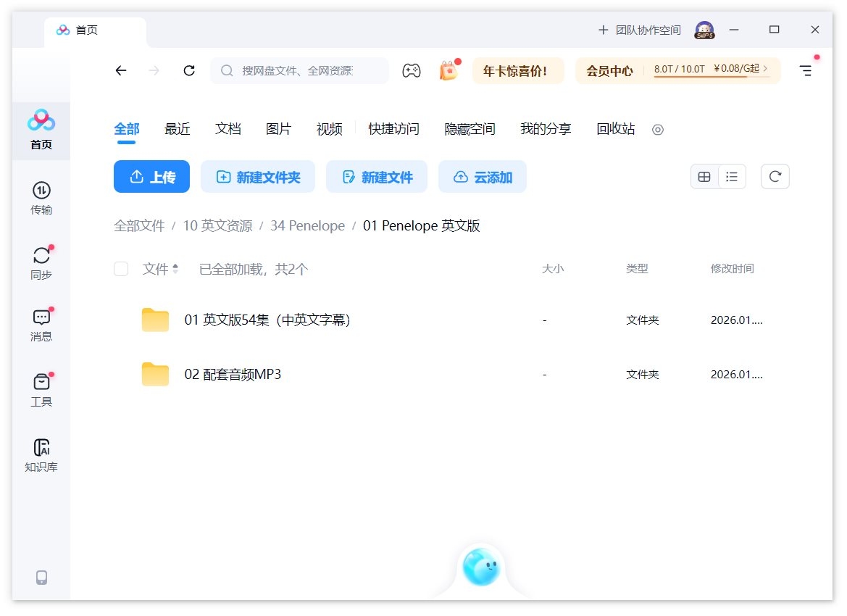Switch file view to list mode

coord(732,176)
